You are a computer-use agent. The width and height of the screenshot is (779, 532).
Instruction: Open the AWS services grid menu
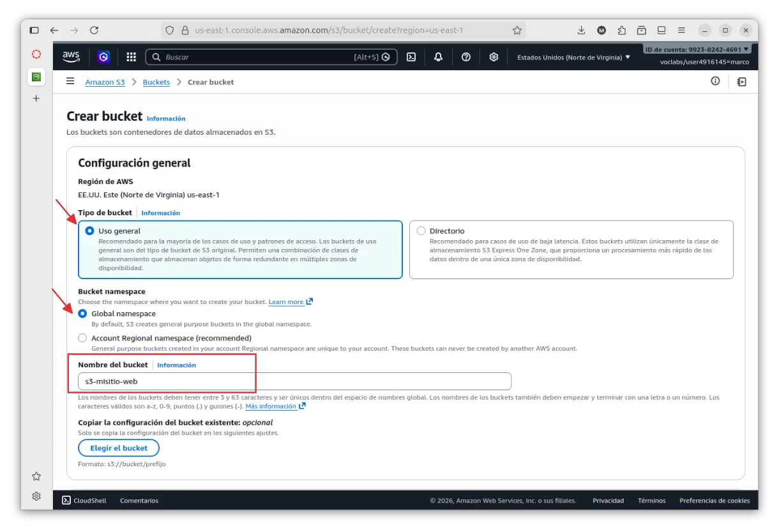click(132, 57)
